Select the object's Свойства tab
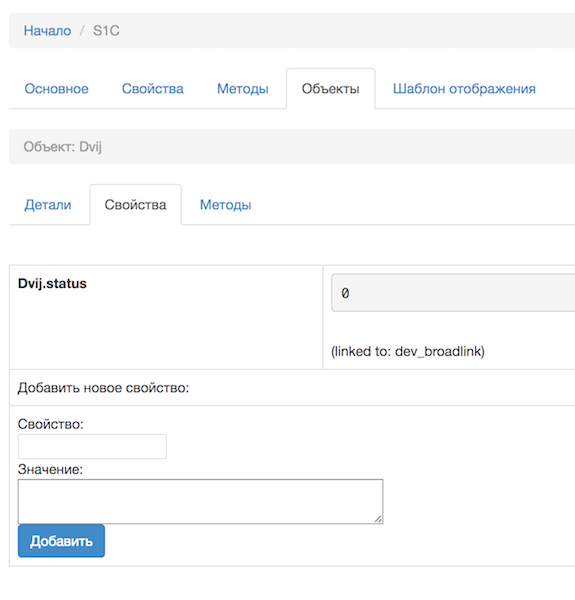This screenshot has height=600, width=575. (135, 205)
